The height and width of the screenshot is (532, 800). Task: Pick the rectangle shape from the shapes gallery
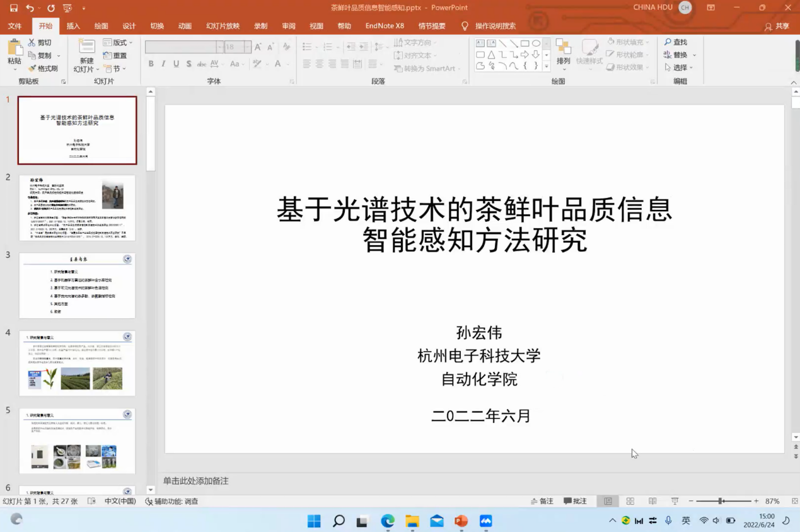click(x=525, y=43)
